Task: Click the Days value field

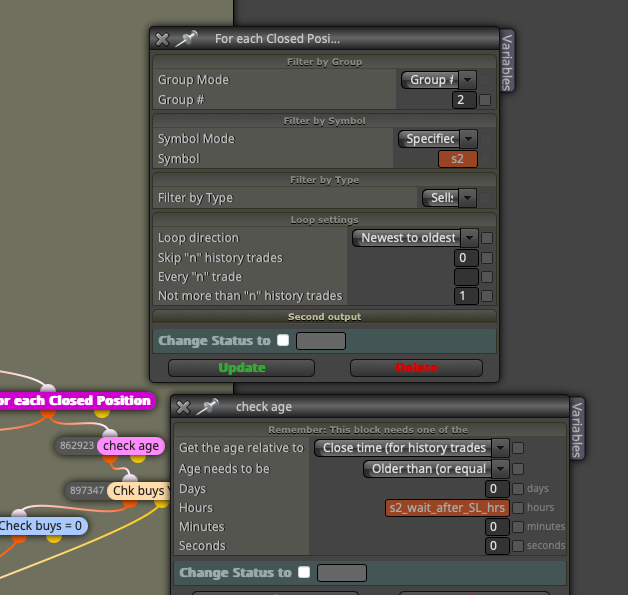Action: click(497, 489)
